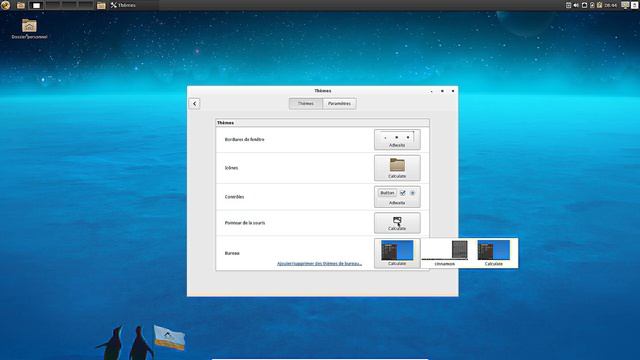Open the Icônes theme chooser button
Viewport: 640px width, 360px height.
pos(397,168)
